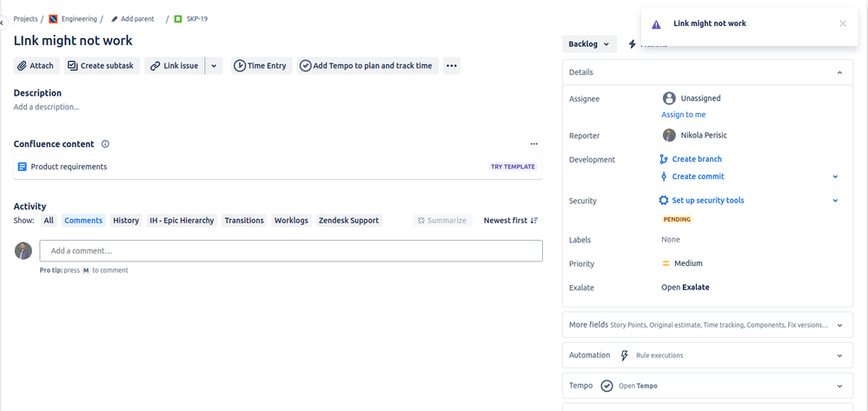Click Create branch link
This screenshot has width=868, height=411.
pos(696,159)
